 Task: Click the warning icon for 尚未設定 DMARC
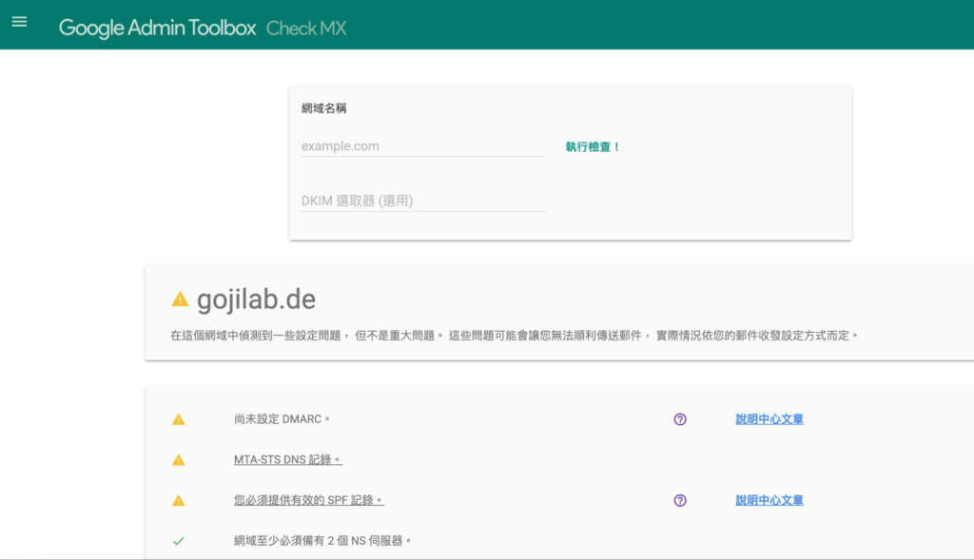click(x=178, y=419)
